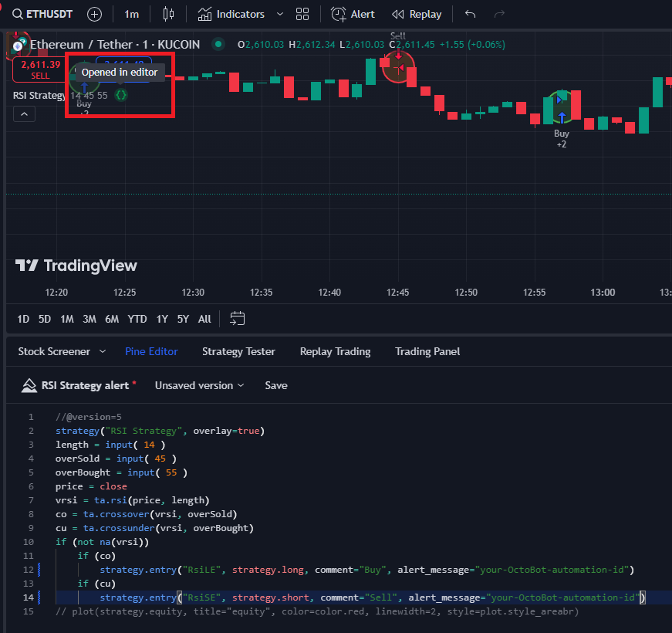This screenshot has height=633, width=672.
Task: Open the Indicators menu
Action: pos(231,14)
